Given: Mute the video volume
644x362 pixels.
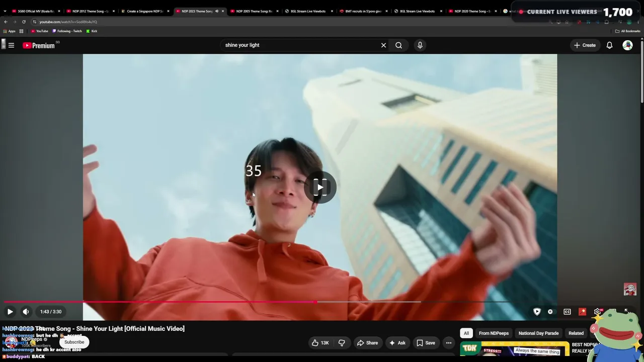Looking at the screenshot, I should point(26,312).
